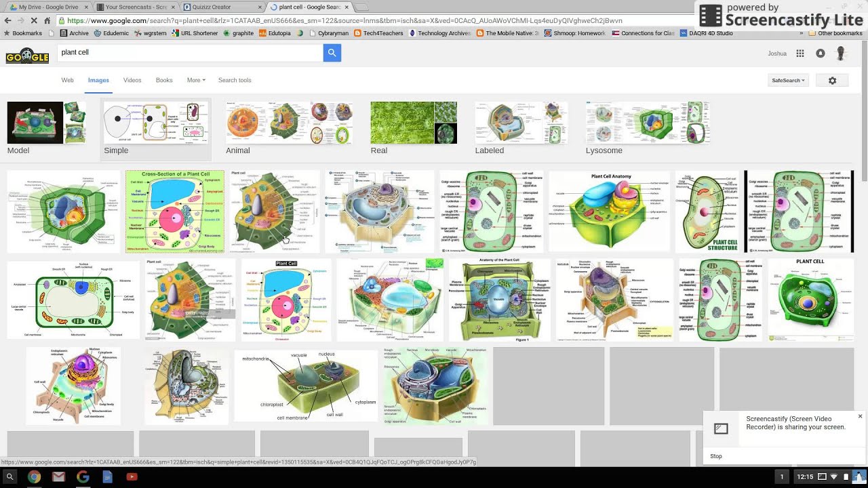The image size is (868, 488).
Task: Click Stop in the Screencastify notification
Action: pos(716,456)
